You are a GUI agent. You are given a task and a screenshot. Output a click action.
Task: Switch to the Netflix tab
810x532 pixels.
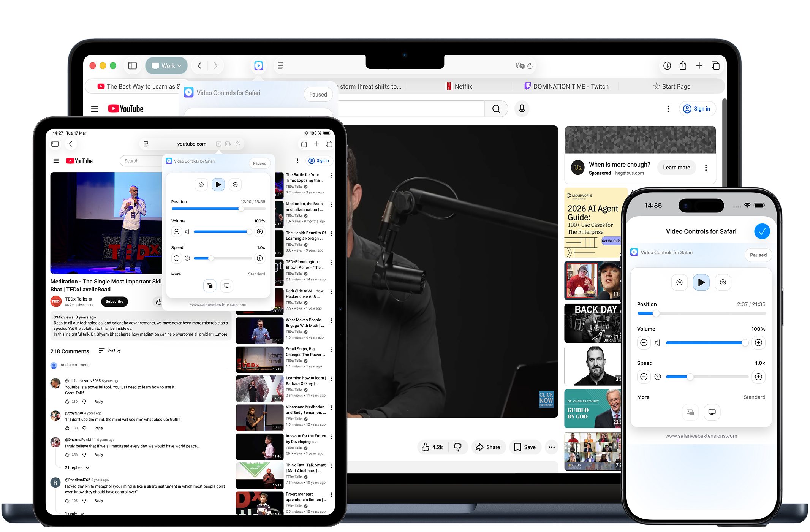tap(459, 87)
